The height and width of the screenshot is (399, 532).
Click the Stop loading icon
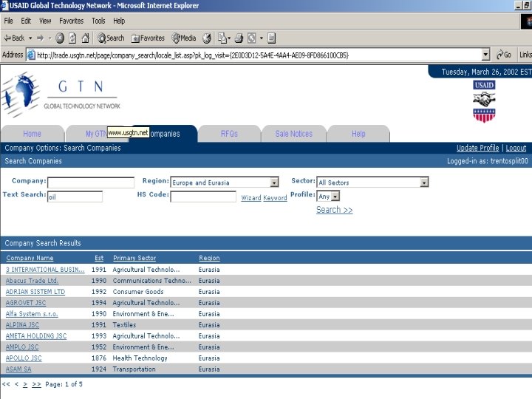point(60,38)
